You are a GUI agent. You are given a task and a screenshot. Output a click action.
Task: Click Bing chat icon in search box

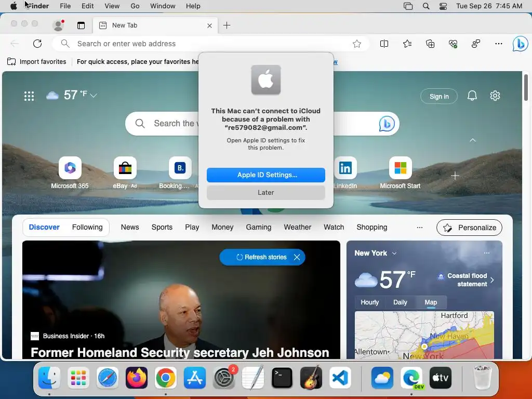click(x=387, y=124)
